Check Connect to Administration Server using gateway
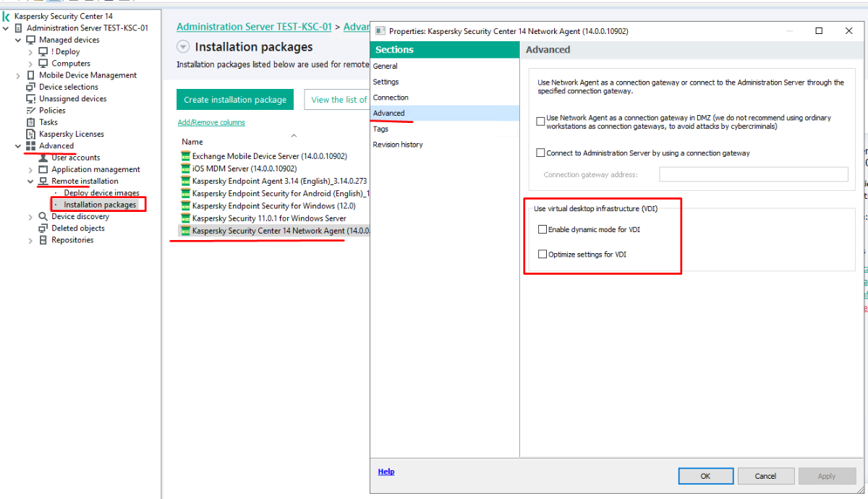868x499 pixels. click(540, 153)
